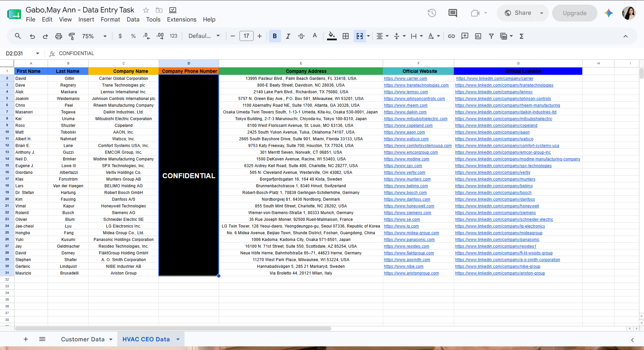Toggle the filter on selection
The image size is (644, 350).
(491, 36)
